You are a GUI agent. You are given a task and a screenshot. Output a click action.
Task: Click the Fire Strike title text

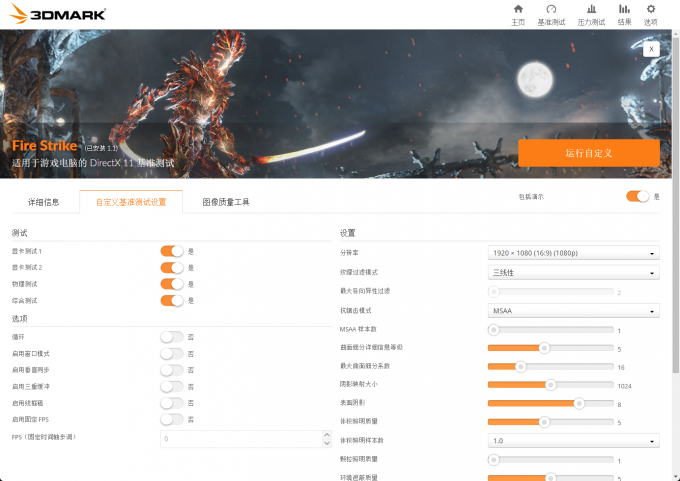[x=45, y=146]
